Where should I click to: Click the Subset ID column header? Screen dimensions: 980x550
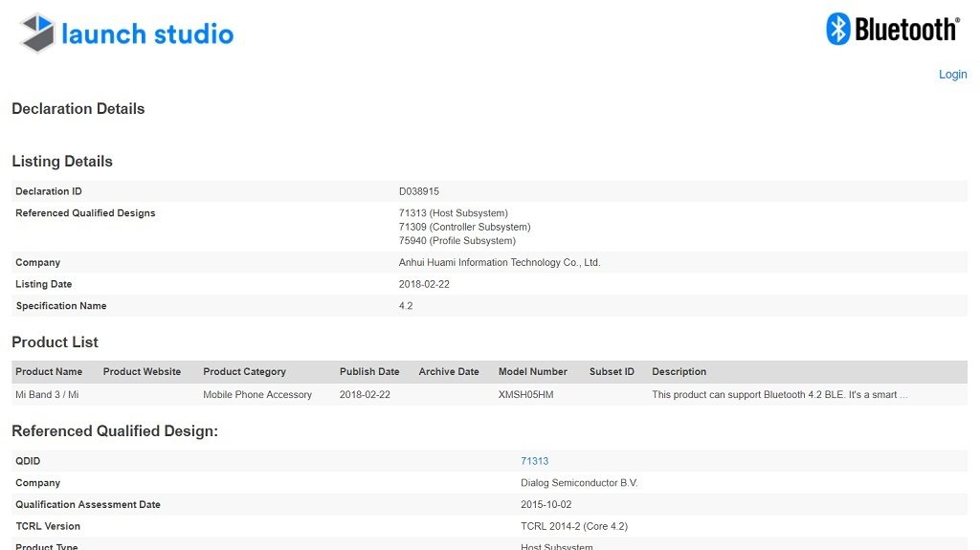click(x=612, y=371)
